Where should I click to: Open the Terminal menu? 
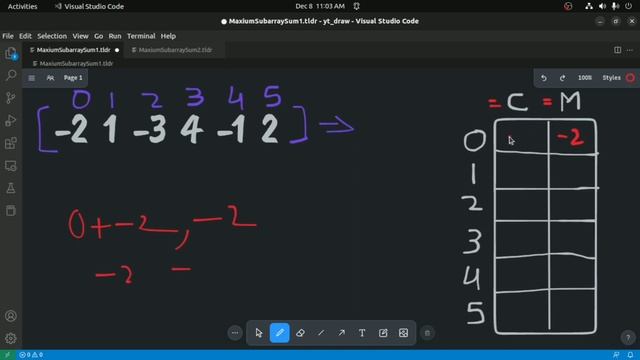point(141,36)
